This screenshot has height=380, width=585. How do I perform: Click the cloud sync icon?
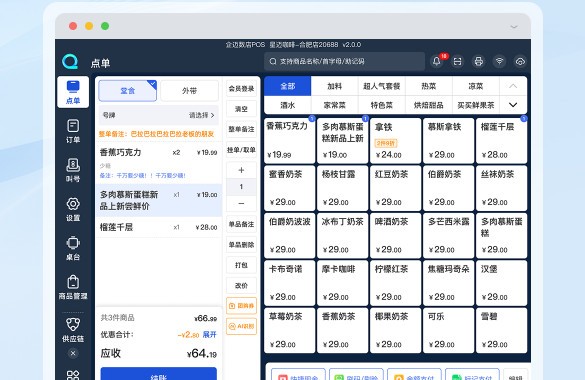point(520,61)
